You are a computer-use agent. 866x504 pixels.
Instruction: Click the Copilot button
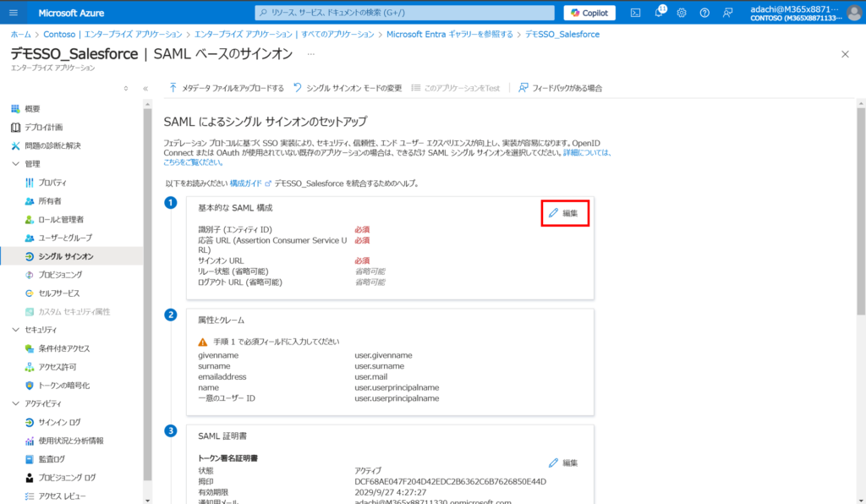point(589,13)
